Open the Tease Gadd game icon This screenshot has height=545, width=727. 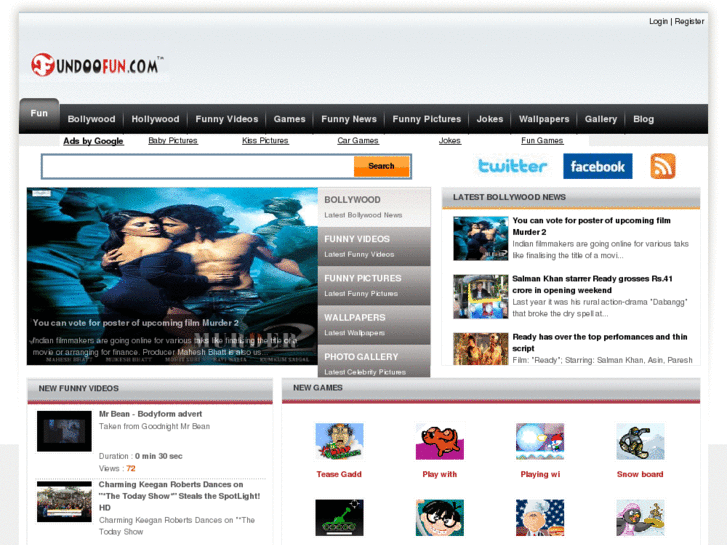click(x=339, y=441)
